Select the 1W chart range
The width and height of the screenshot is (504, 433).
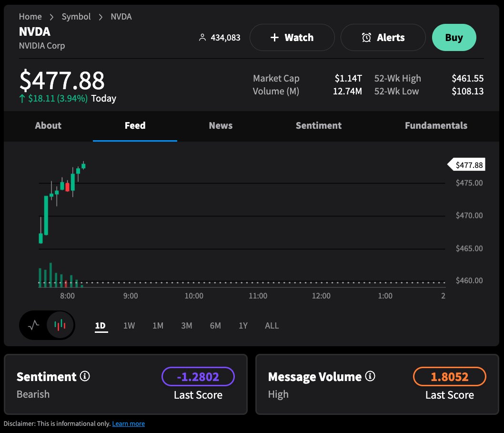click(129, 326)
